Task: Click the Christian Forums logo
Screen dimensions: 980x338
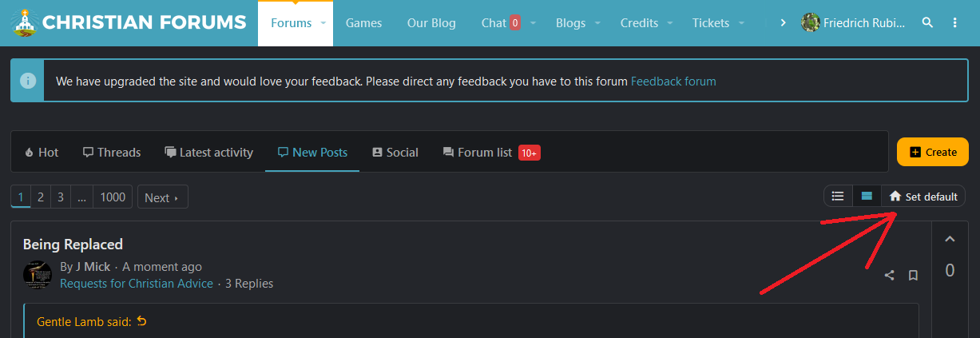Action: click(129, 22)
